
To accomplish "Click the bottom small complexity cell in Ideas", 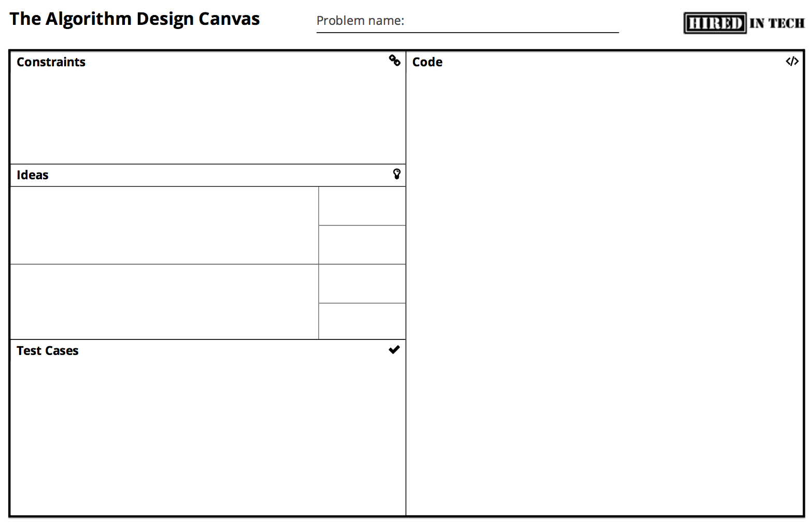I will [x=362, y=321].
